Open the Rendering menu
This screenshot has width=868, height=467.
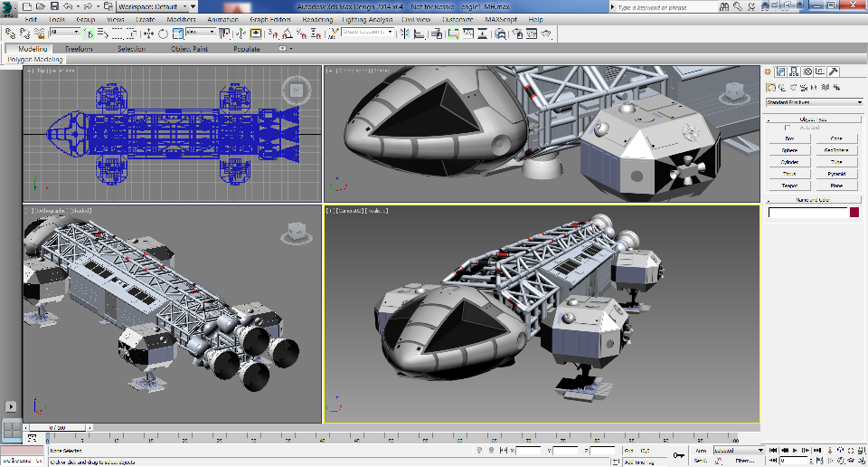click(317, 19)
